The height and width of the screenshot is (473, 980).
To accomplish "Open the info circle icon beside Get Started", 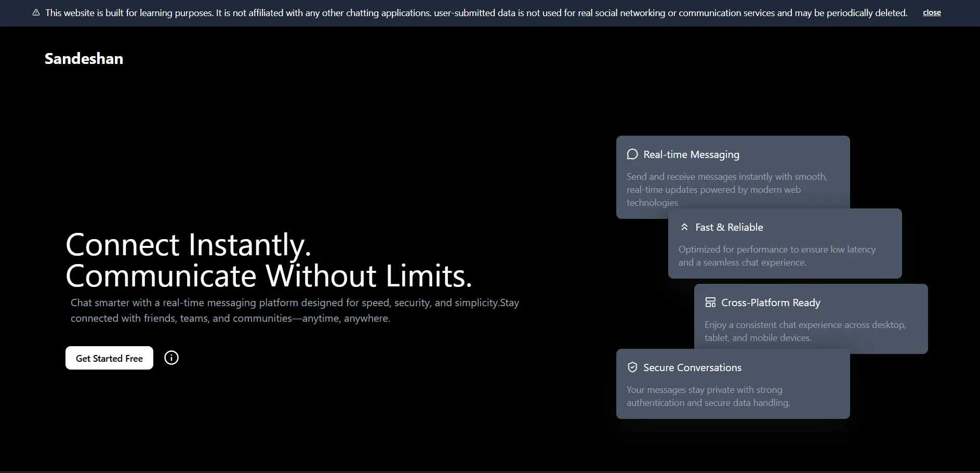I will tap(171, 358).
